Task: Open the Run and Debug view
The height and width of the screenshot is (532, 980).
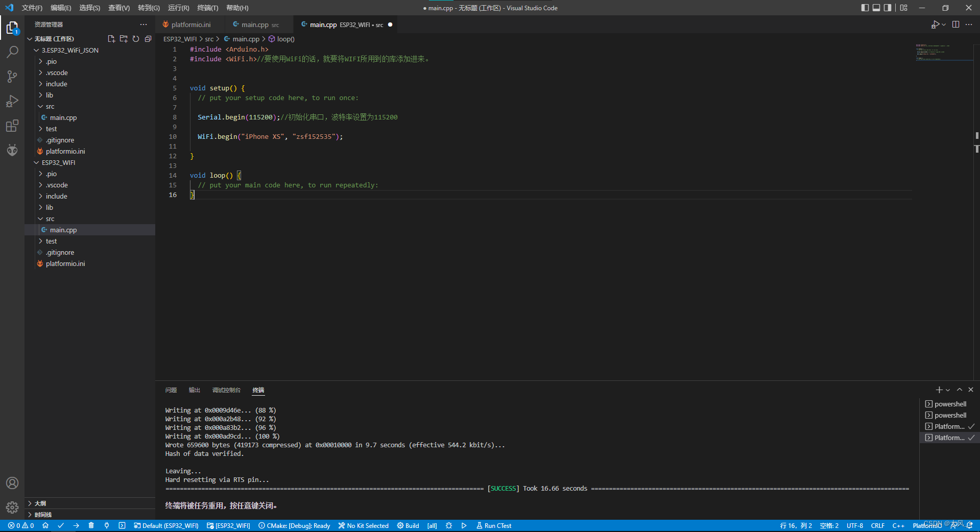Action: tap(12, 101)
